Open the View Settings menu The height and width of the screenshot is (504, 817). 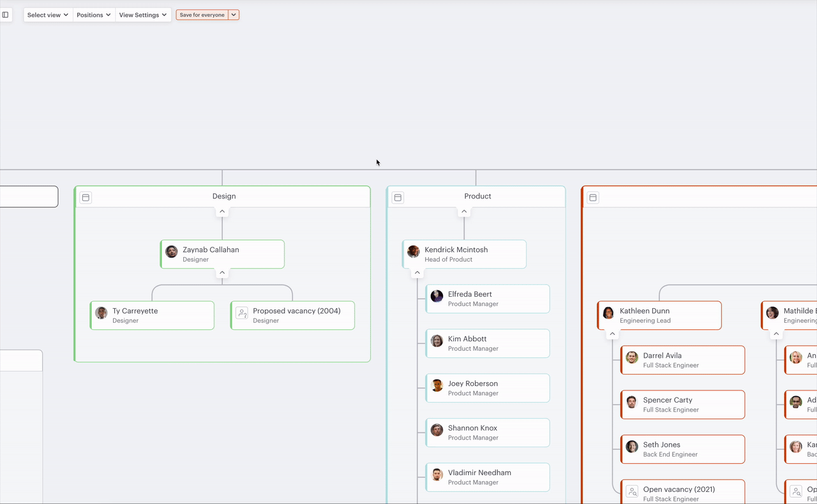[x=142, y=15]
